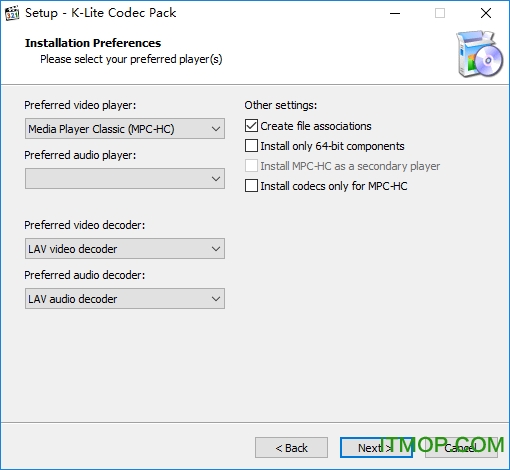Cancel the installation

click(461, 448)
